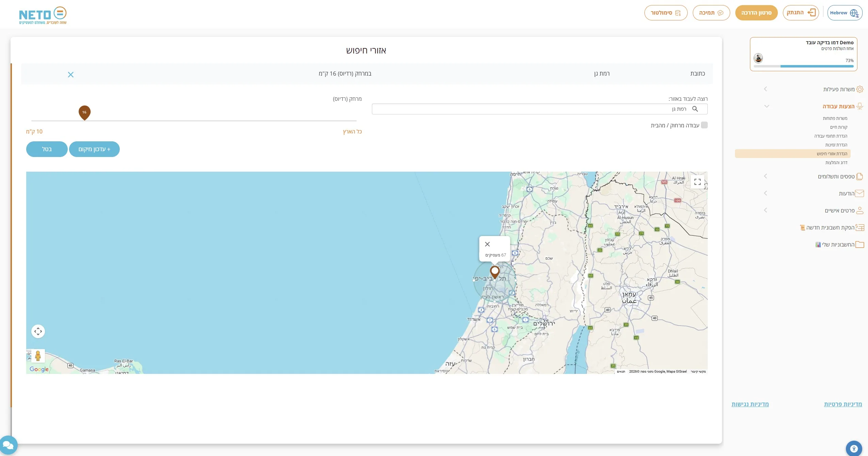Click the user profile avatar

tap(758, 58)
